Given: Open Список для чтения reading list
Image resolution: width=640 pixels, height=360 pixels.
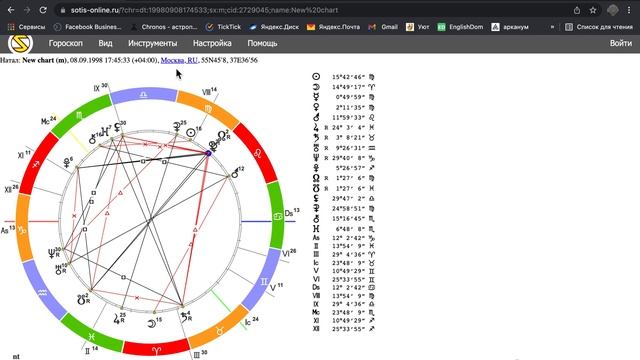Looking at the screenshot, I should tap(599, 27).
